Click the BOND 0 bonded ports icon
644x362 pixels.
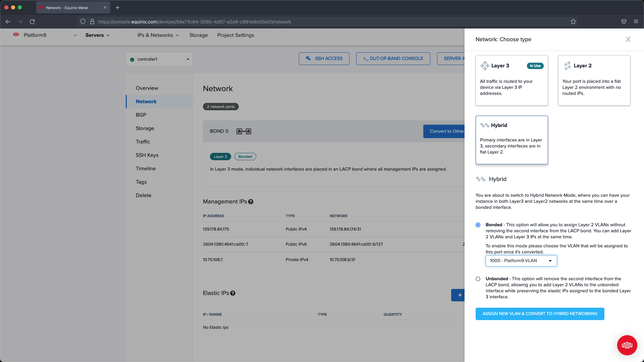tap(244, 131)
